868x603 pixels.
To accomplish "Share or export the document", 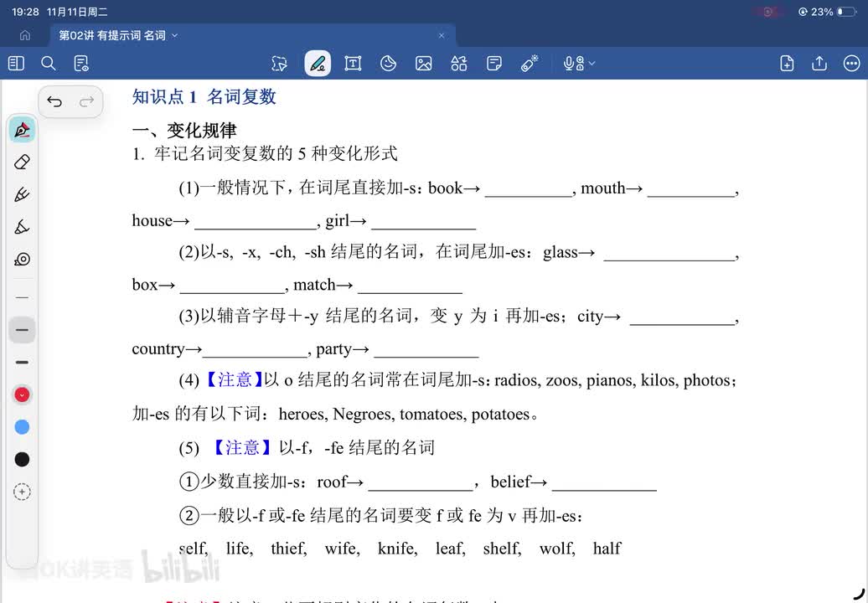I will click(x=819, y=64).
